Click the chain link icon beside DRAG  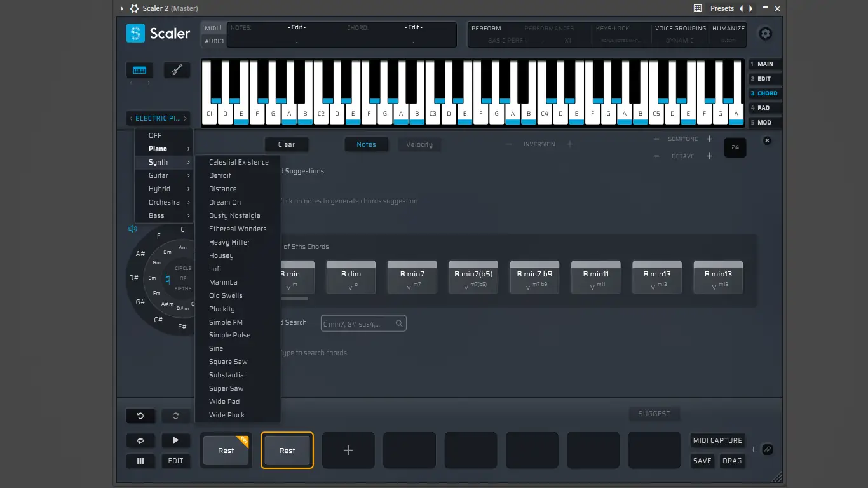click(768, 450)
